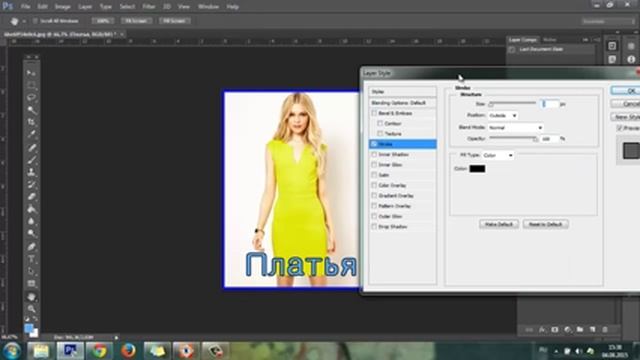Screen dimensions: 640x360
Task: Open the Fill Type dropdown
Action: (498, 156)
